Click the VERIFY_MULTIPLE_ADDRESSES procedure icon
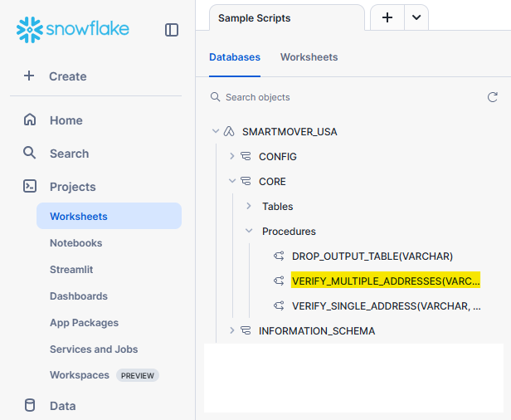Image resolution: width=511 pixels, height=420 pixels. tap(279, 281)
